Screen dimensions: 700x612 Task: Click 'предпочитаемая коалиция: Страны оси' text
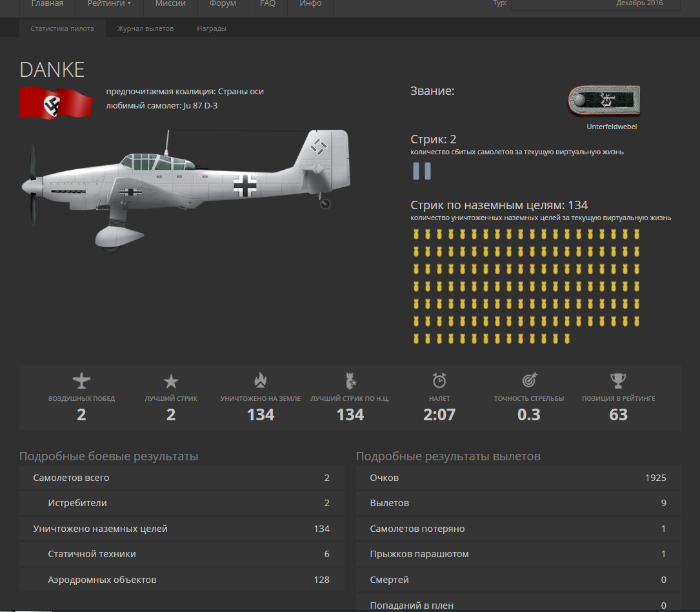(185, 92)
